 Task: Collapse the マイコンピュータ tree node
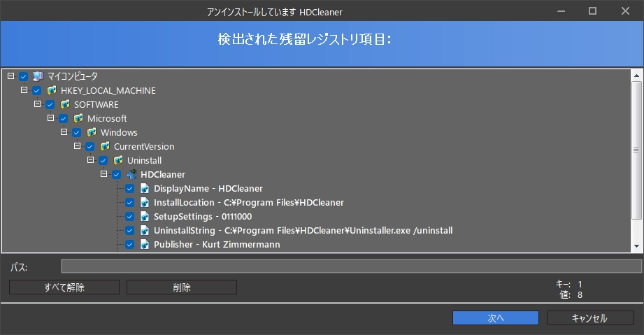tap(10, 76)
